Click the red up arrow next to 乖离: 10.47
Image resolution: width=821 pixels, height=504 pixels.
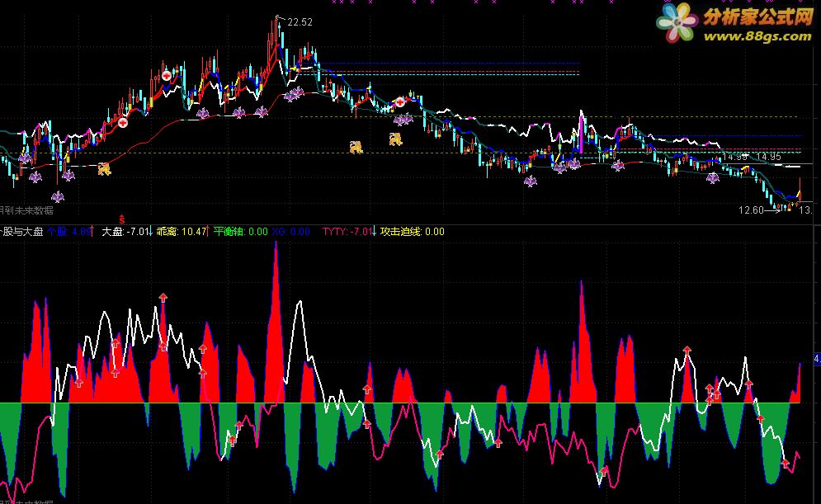coord(209,231)
